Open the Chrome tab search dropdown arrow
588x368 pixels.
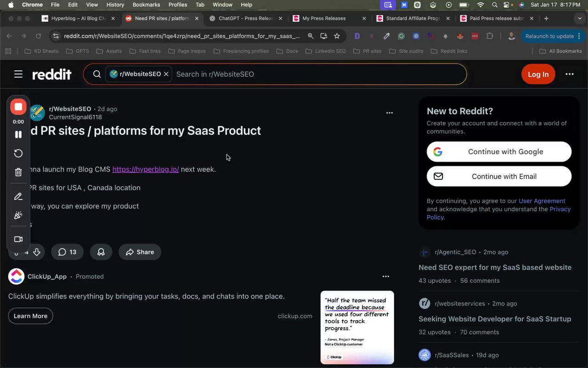[x=579, y=18]
